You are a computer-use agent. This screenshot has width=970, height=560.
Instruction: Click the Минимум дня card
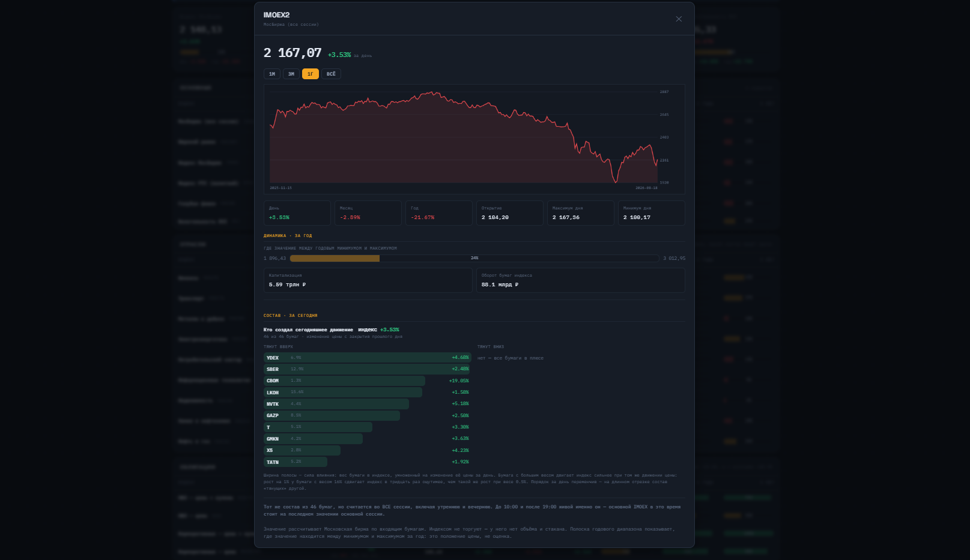651,213
